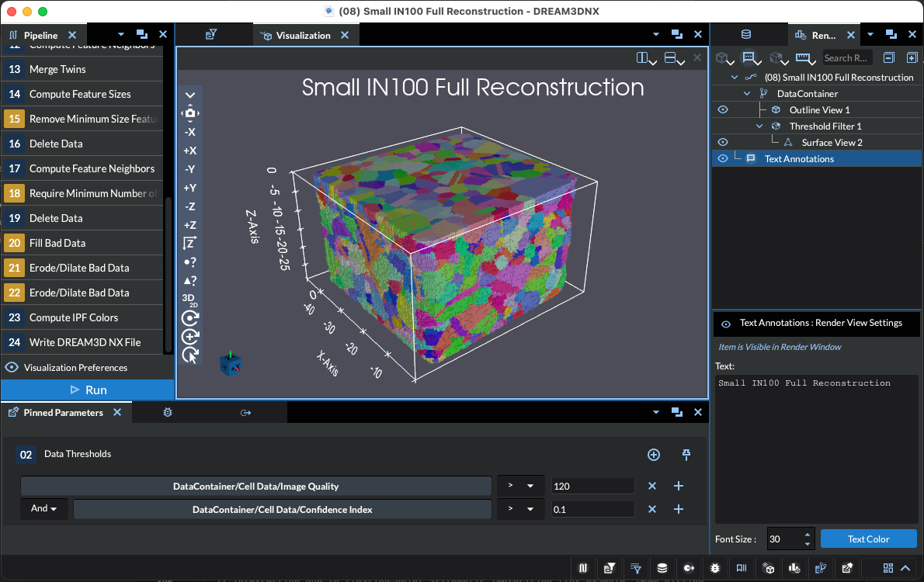Run the pipeline

click(88, 390)
